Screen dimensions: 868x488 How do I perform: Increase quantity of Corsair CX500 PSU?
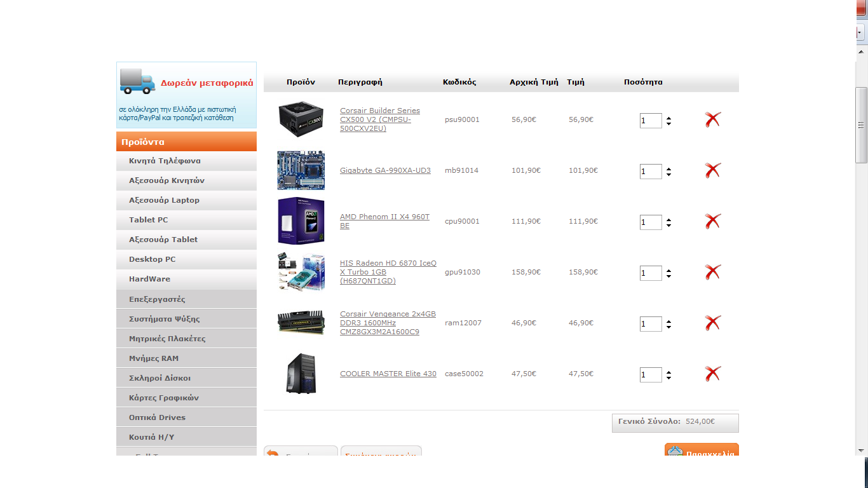click(x=668, y=118)
